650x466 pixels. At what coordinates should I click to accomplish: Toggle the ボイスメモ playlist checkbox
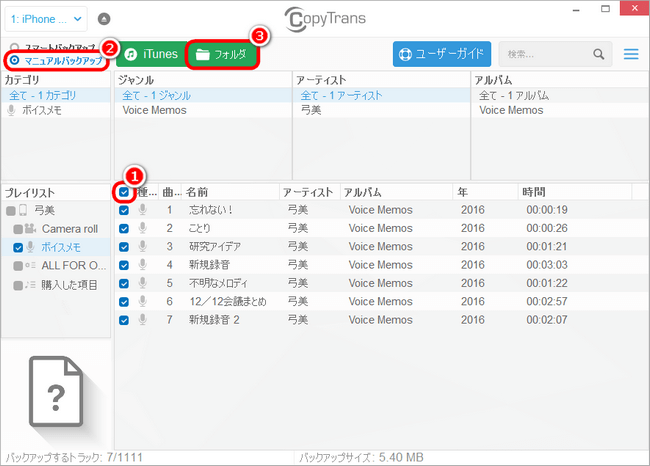coord(18,248)
